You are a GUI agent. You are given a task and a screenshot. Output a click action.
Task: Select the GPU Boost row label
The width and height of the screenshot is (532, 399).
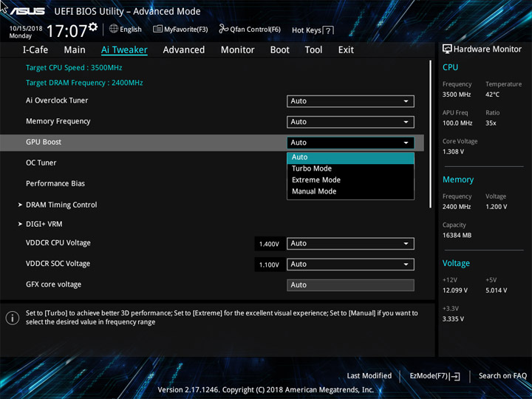point(44,142)
